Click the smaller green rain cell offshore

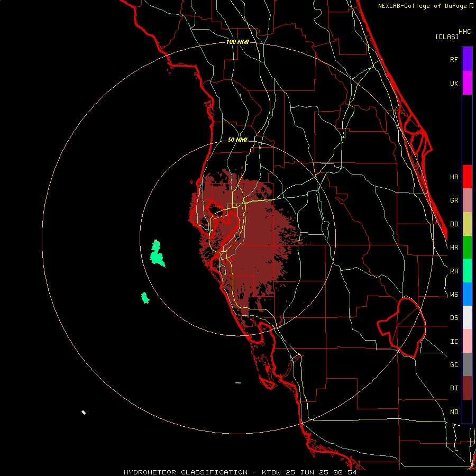[x=145, y=298]
